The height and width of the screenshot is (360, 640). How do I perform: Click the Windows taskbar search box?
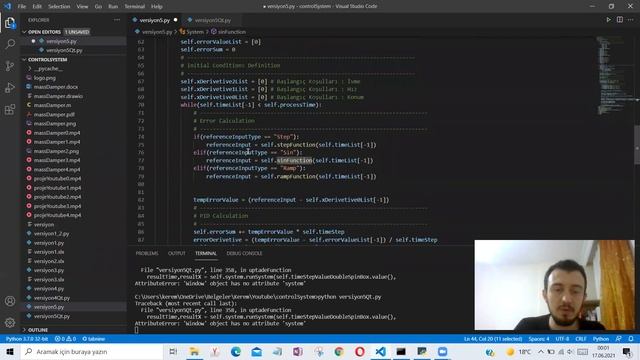click(92, 351)
